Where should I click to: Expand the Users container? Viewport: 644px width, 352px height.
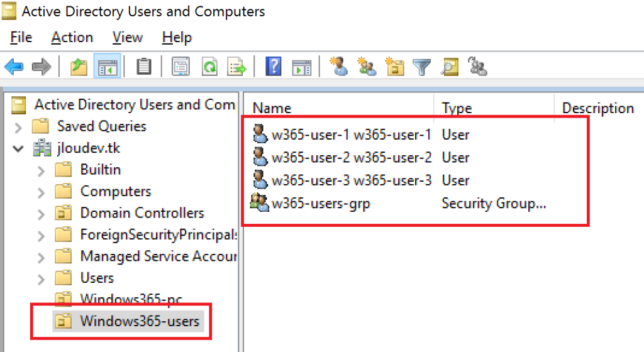coord(41,279)
